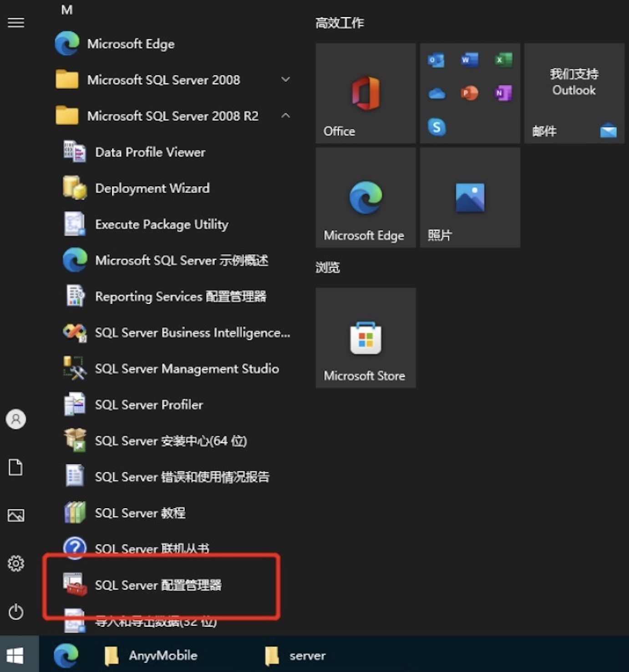Launch SQL Server Business Intelligence icon
Screen dimensions: 629x672
(75, 332)
